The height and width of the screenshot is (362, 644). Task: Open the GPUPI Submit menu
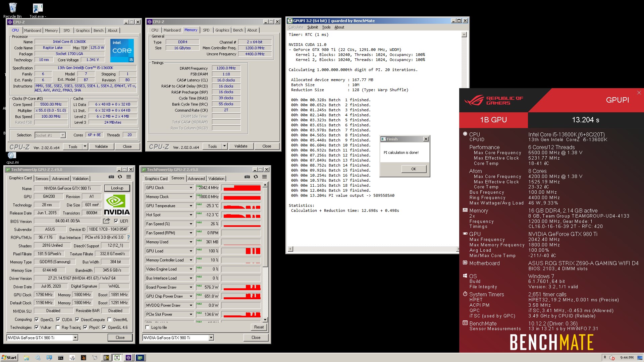pos(312,27)
